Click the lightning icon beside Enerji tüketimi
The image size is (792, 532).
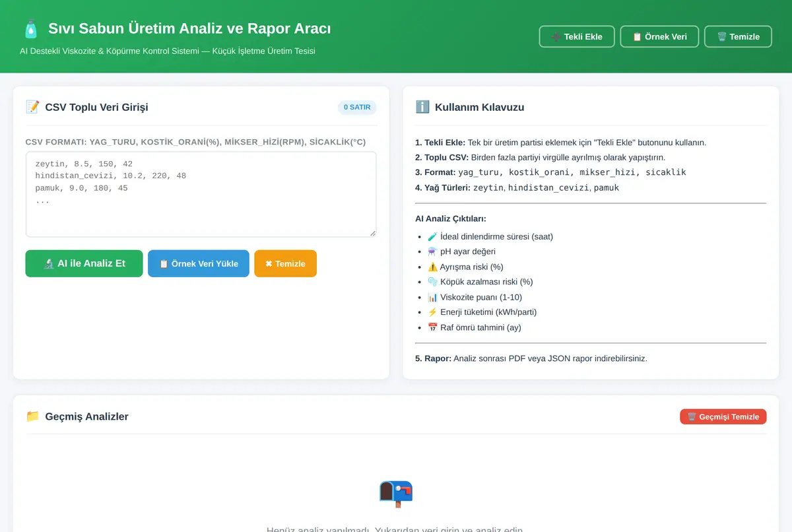click(432, 312)
